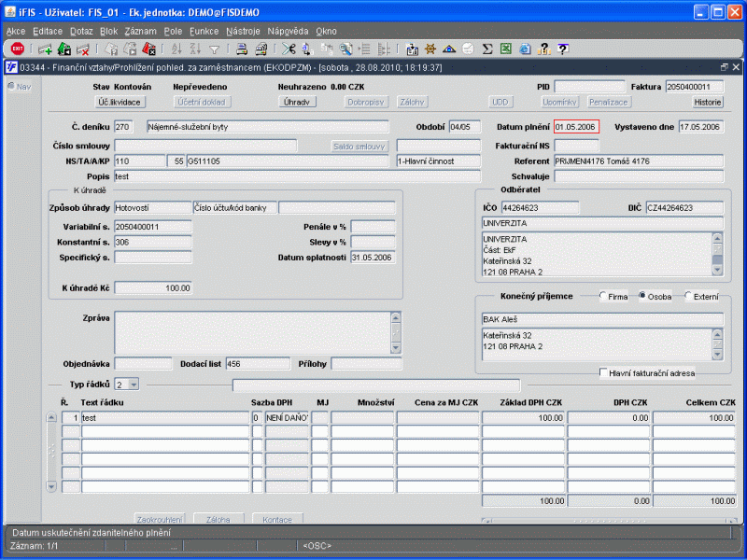Click the insert new record icon
The width and height of the screenshot is (747, 560).
point(45,49)
